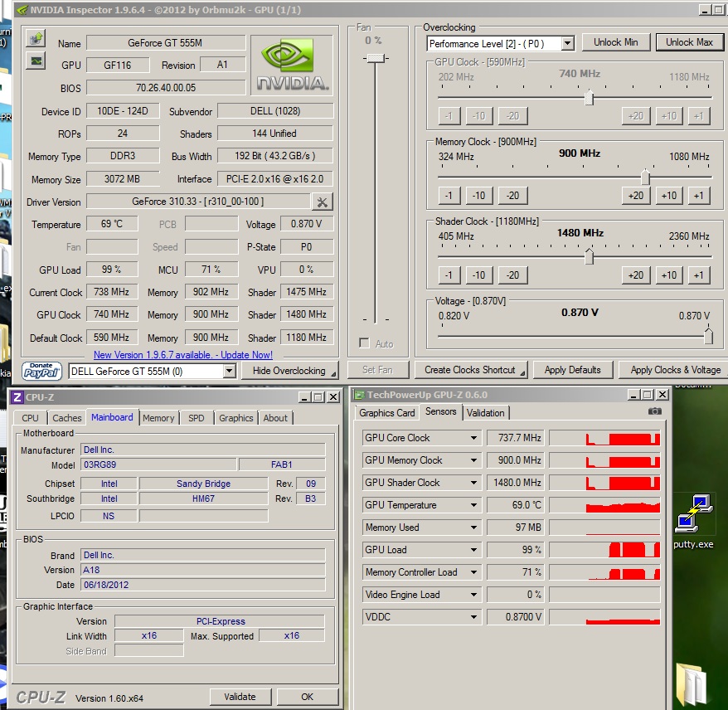Click the Memory Clock slider thumb
Viewport: 728px width, 710px height.
(x=645, y=177)
